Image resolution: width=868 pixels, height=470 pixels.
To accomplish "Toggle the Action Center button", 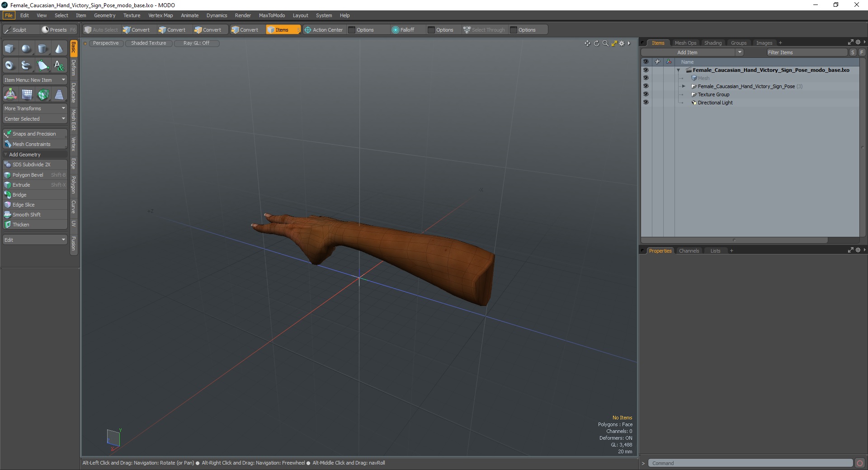I will tap(324, 30).
